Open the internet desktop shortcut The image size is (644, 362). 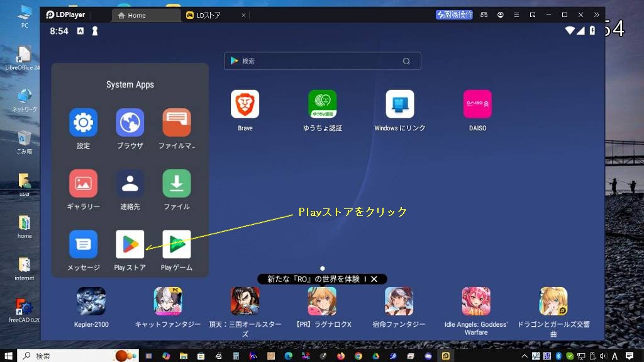tap(25, 269)
